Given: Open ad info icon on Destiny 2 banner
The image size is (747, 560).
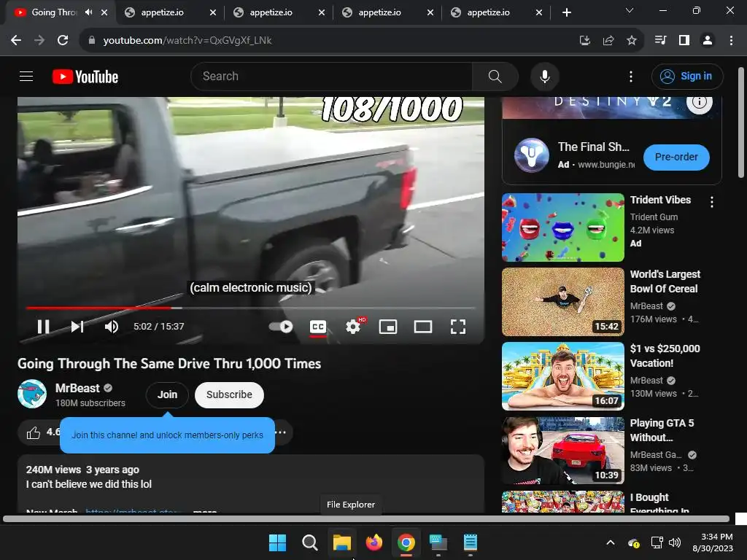Looking at the screenshot, I should [700, 102].
